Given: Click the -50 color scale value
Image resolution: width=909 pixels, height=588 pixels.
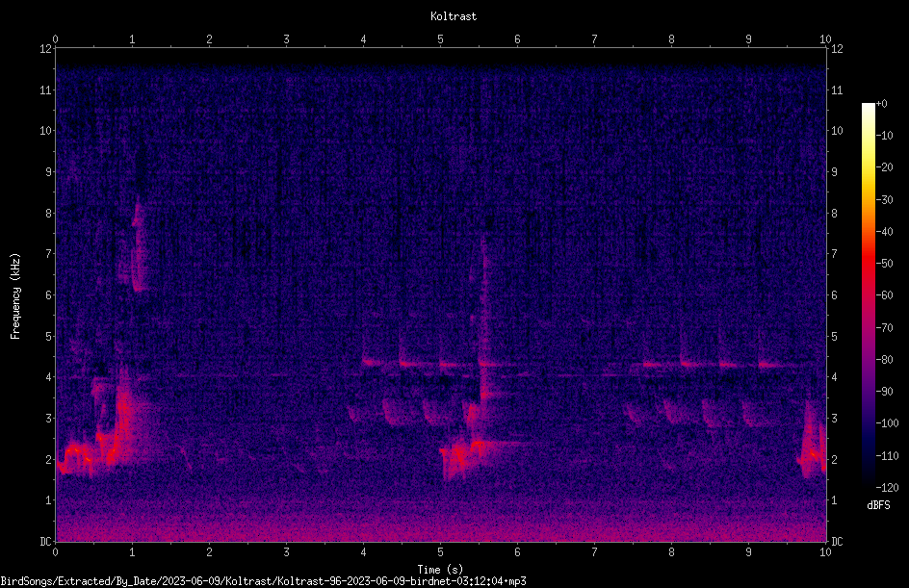Looking at the screenshot, I should (884, 263).
